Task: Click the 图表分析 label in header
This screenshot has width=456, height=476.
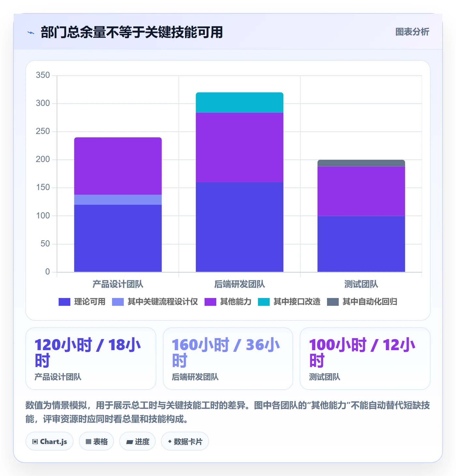Action: tap(412, 32)
